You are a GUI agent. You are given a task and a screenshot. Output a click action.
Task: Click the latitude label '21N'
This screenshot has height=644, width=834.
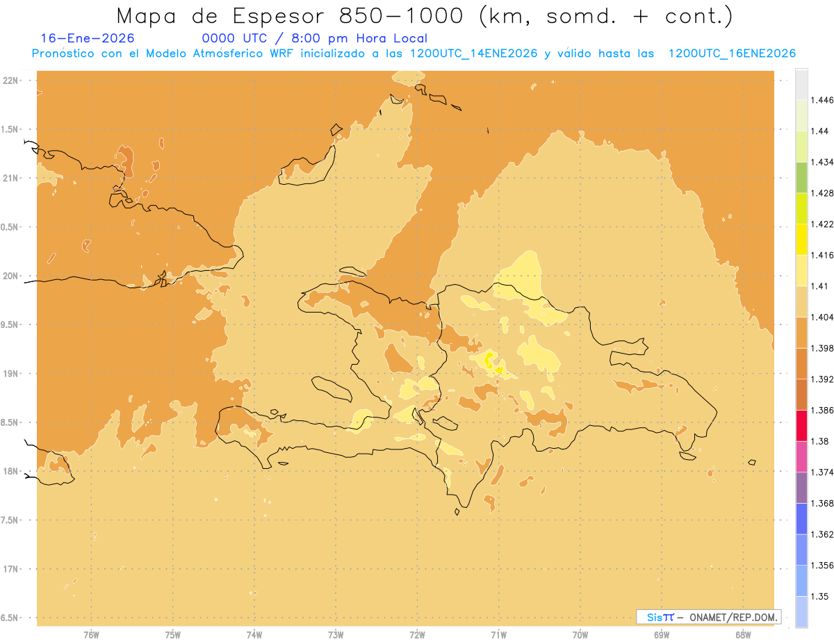(10, 178)
